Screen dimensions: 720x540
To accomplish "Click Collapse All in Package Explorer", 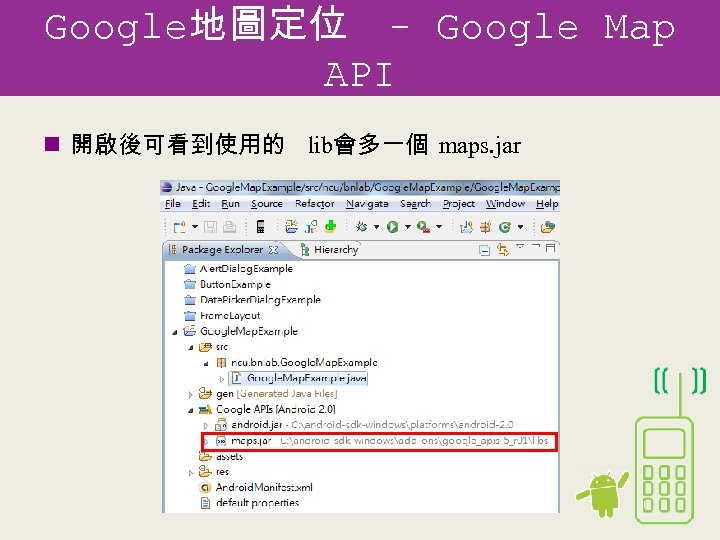I will tap(484, 250).
